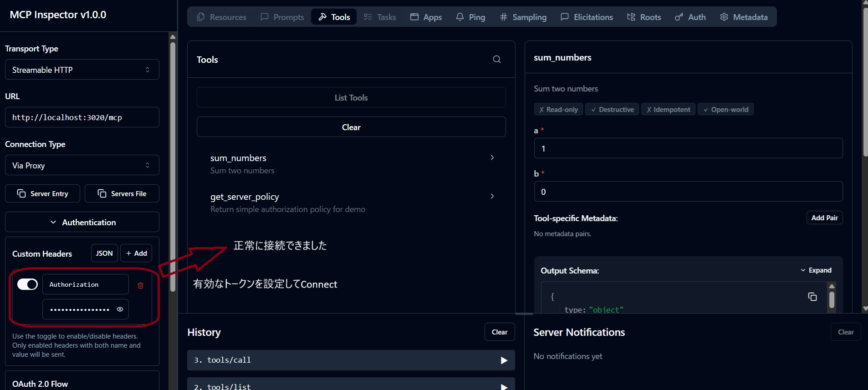Screen dimensions: 868x390
Task: Select the Tools tab
Action: pos(334,17)
